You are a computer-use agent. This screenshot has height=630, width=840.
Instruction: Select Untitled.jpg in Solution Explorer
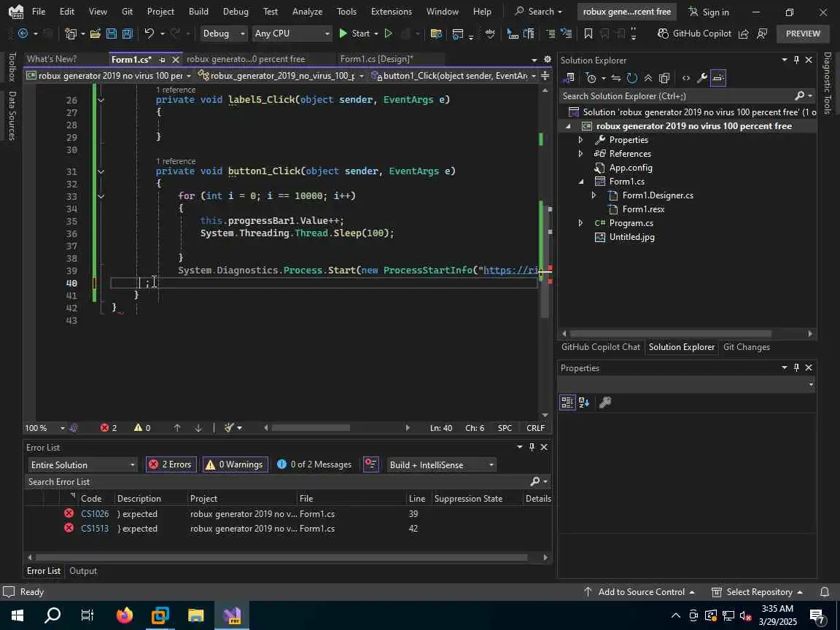[631, 237]
